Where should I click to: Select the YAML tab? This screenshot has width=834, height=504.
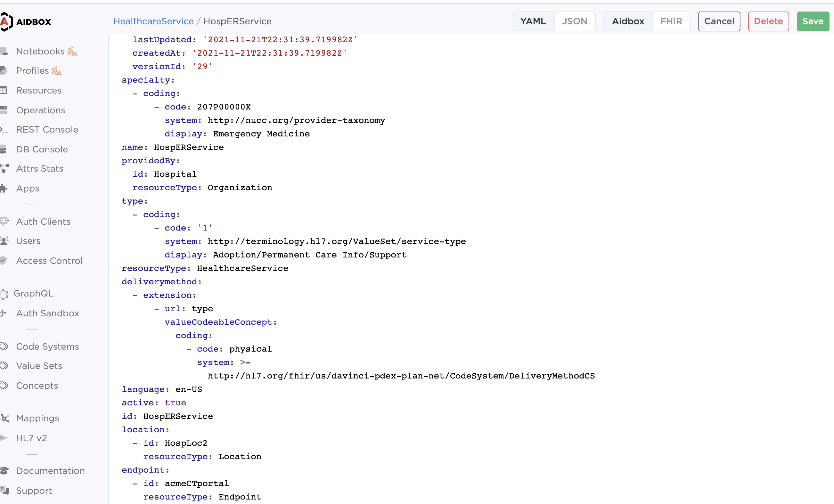[533, 21]
